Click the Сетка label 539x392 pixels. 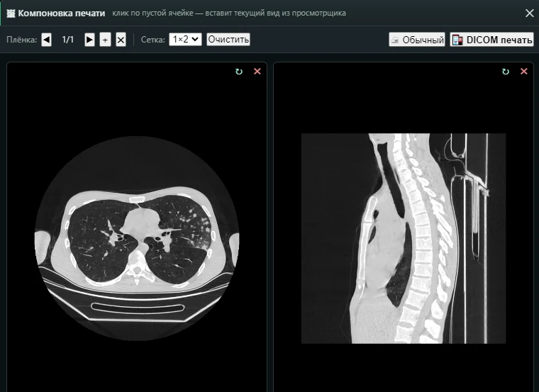click(153, 40)
